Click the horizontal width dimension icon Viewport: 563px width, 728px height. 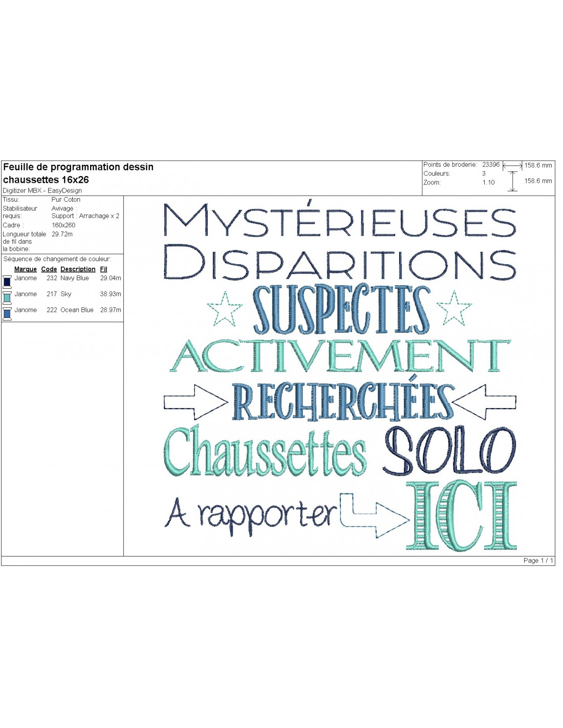[x=512, y=165]
